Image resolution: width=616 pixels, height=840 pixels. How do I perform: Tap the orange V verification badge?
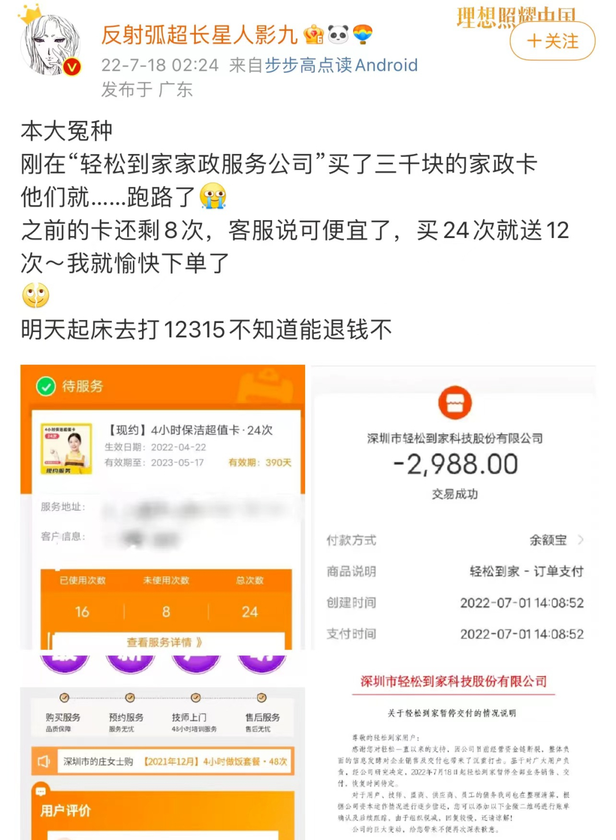71,68
